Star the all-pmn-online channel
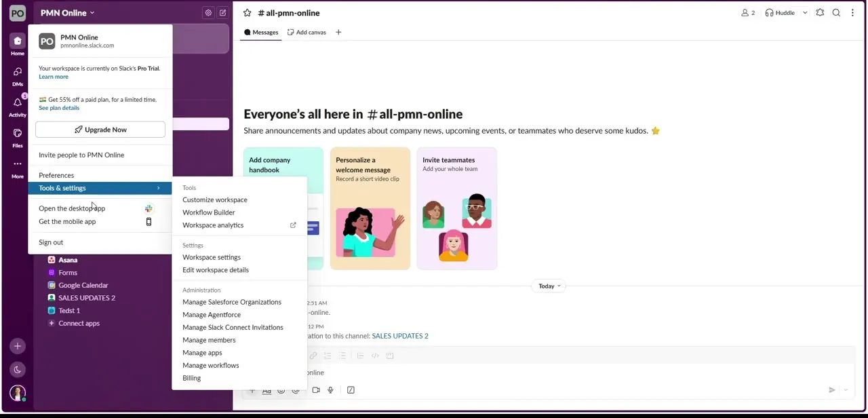 click(248, 13)
